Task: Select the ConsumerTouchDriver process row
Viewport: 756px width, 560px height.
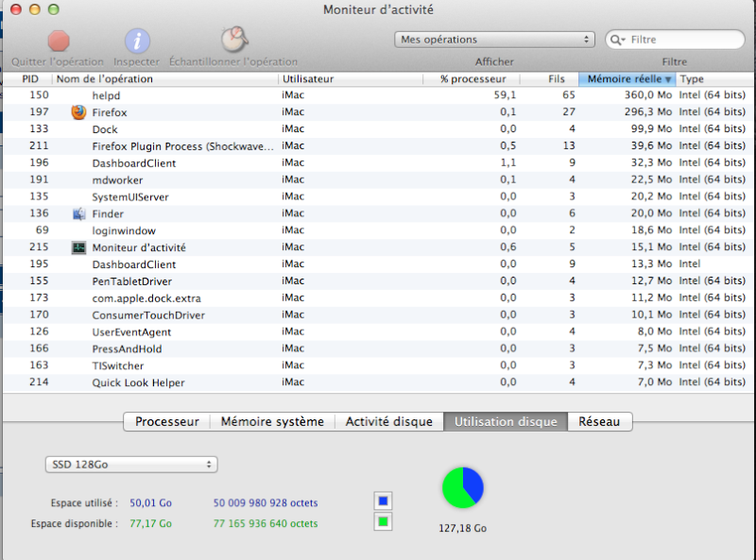Action: click(379, 314)
